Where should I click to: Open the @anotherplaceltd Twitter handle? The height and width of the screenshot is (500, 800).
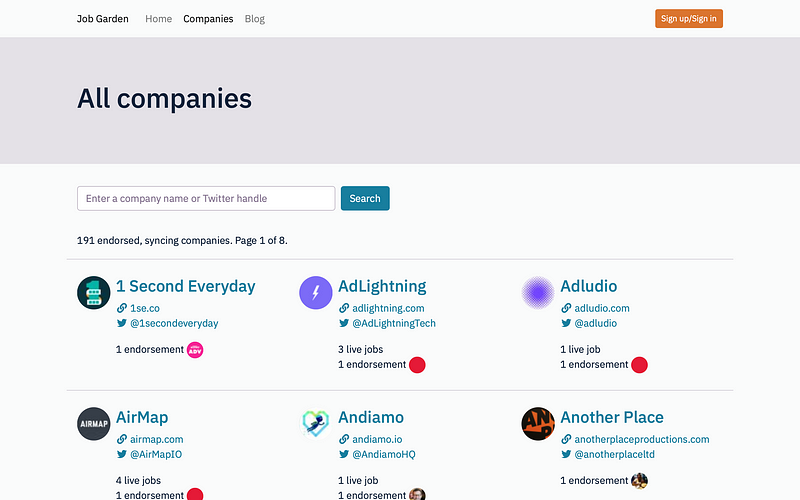click(614, 455)
